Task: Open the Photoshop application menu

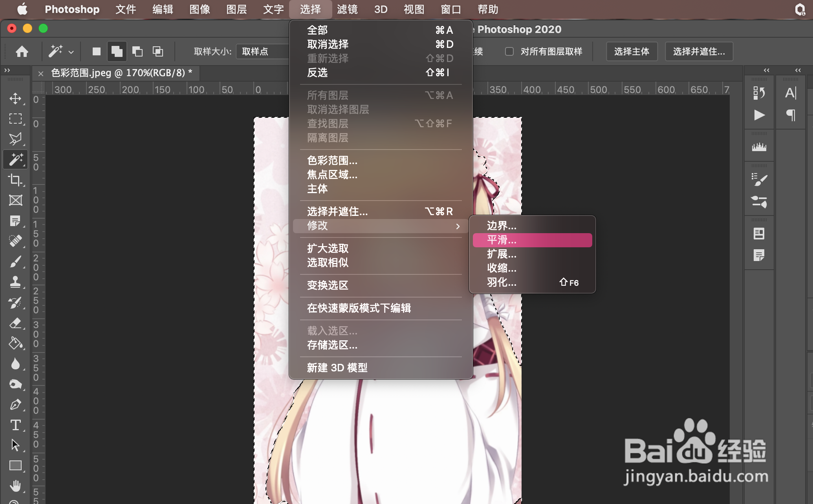Action: (x=72, y=9)
